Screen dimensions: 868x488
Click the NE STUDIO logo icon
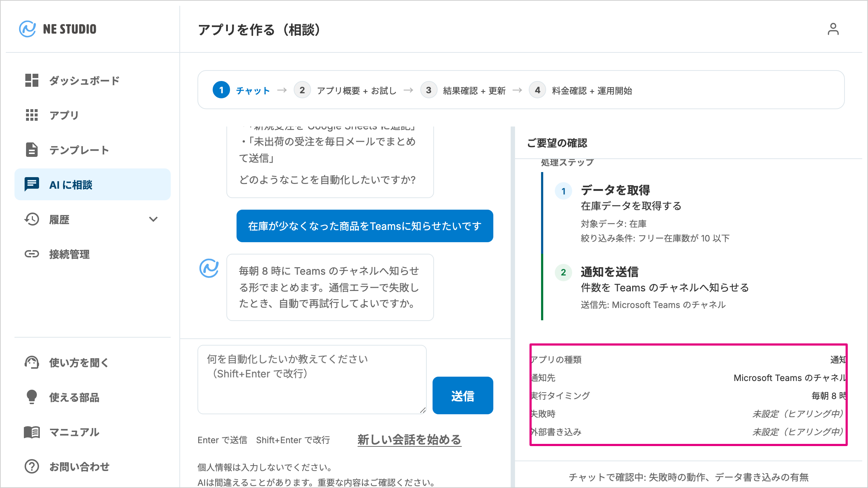[x=27, y=29]
